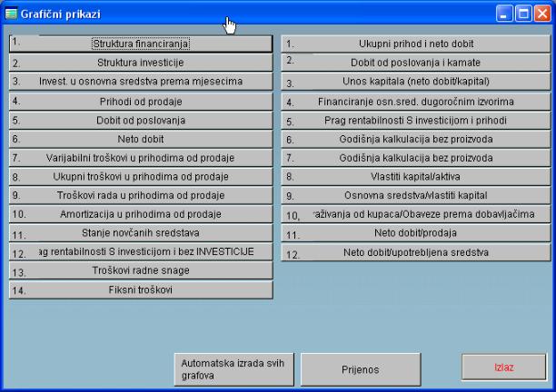Minimize the Grafični prikazi window
556x392 pixels.
coord(504,14)
